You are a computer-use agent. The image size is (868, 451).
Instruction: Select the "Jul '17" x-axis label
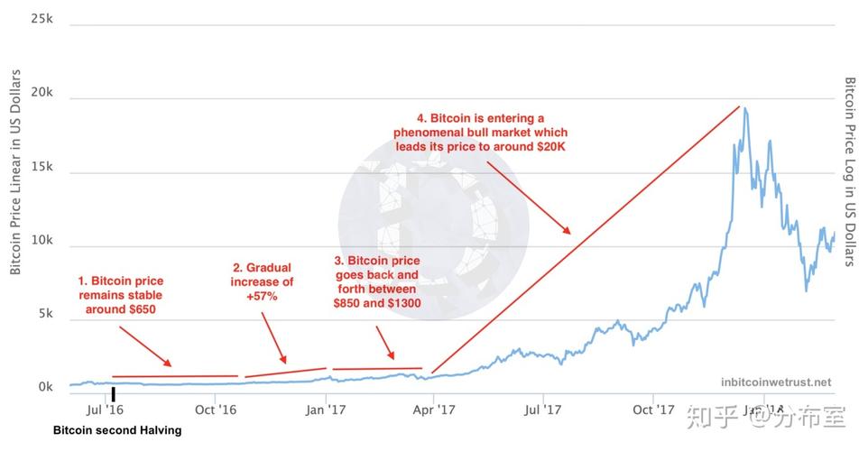[544, 410]
